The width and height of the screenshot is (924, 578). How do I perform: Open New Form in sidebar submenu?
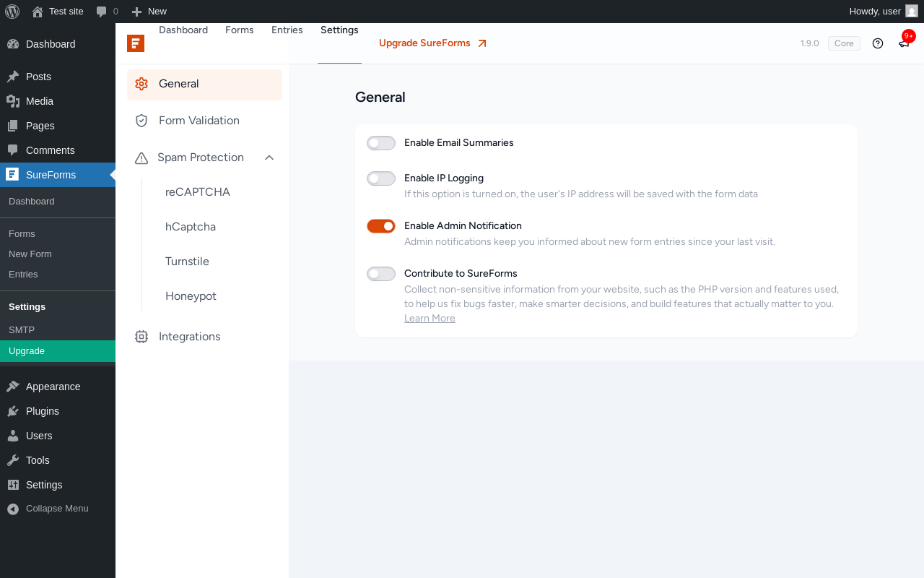(x=30, y=254)
